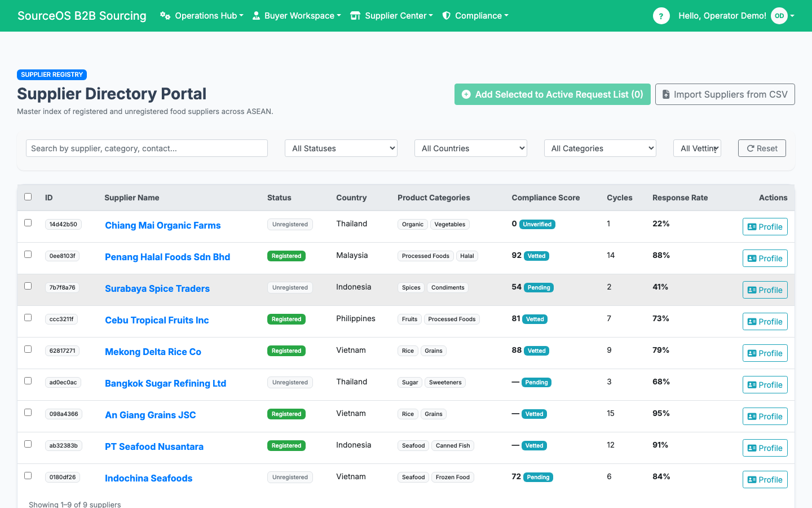Viewport: 812px width, 508px height.
Task: Click the plus icon on Add Selected button
Action: point(466,94)
